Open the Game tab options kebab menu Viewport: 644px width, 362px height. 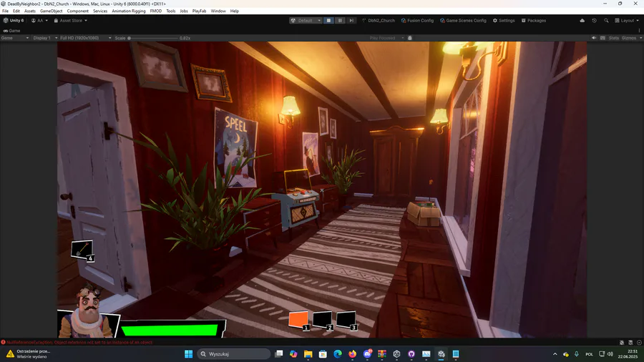tap(639, 31)
